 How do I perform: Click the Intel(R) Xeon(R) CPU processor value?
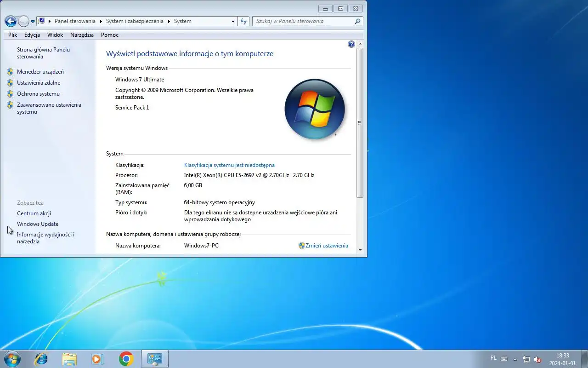(249, 175)
